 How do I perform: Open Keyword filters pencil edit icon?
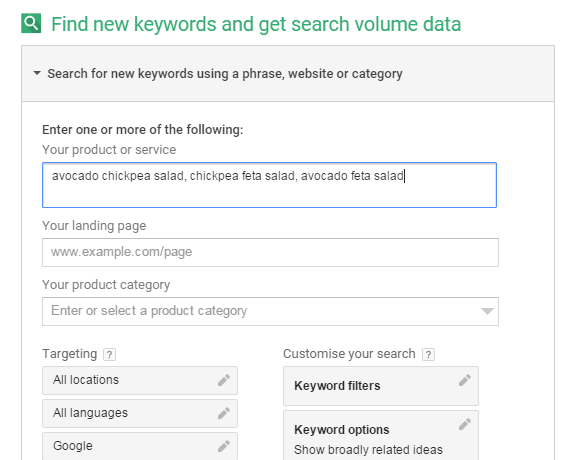(x=465, y=380)
